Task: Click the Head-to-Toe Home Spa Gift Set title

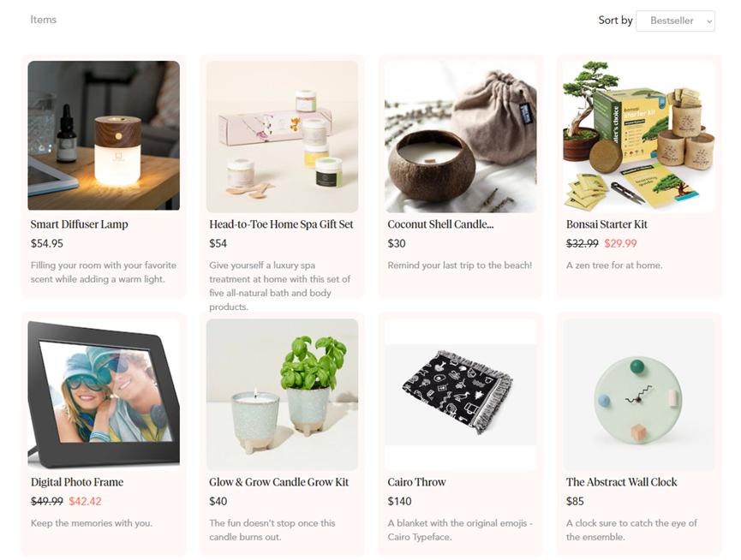Action: point(281,224)
